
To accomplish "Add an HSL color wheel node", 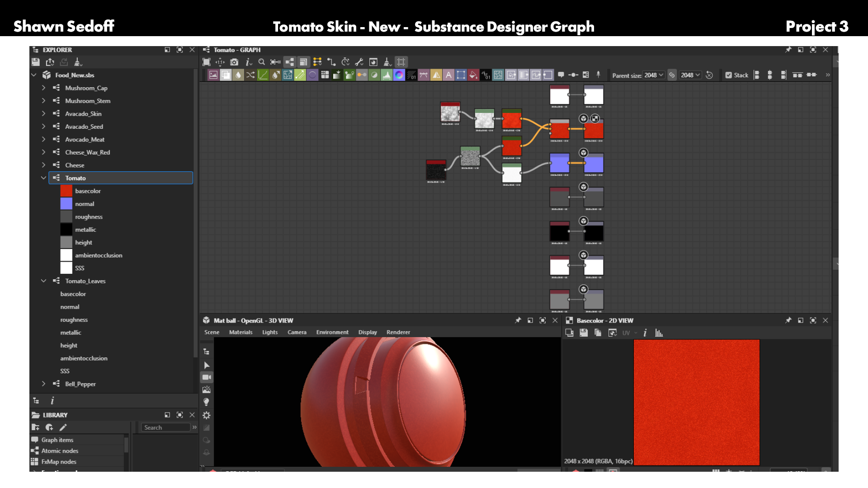I will point(399,75).
